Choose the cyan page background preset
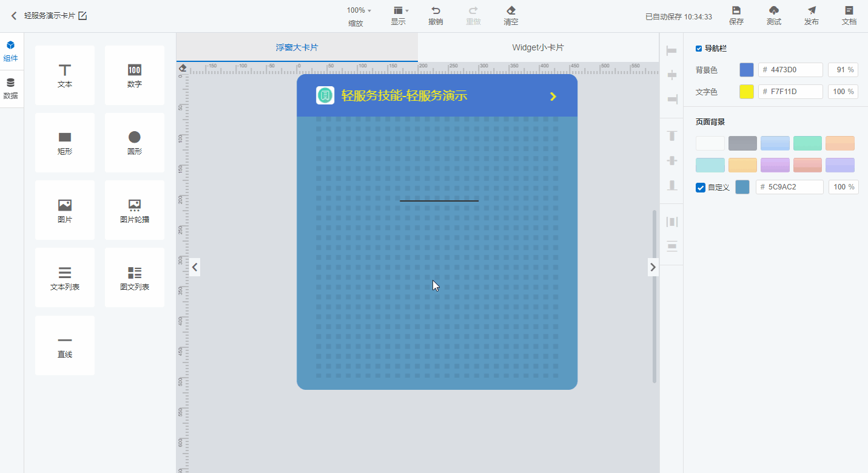 click(x=710, y=165)
